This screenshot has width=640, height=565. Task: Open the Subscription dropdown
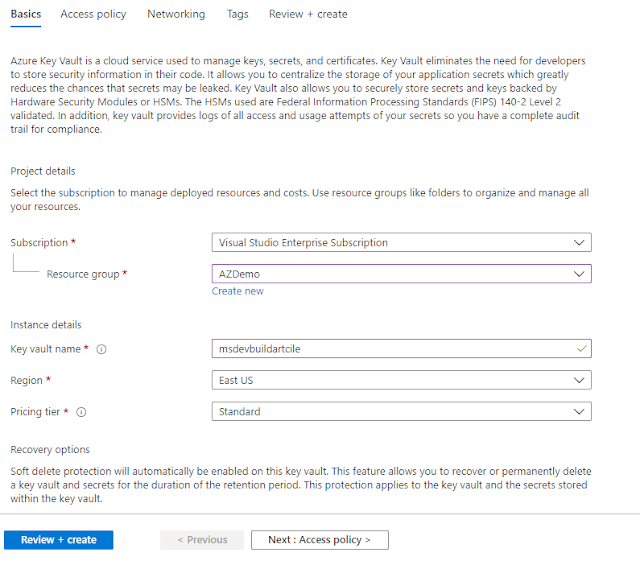[402, 242]
